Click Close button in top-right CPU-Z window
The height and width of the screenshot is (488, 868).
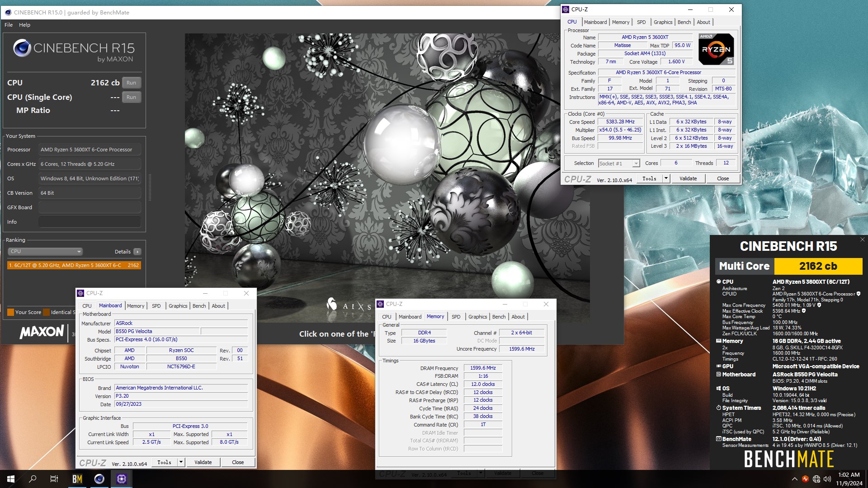[x=722, y=178]
